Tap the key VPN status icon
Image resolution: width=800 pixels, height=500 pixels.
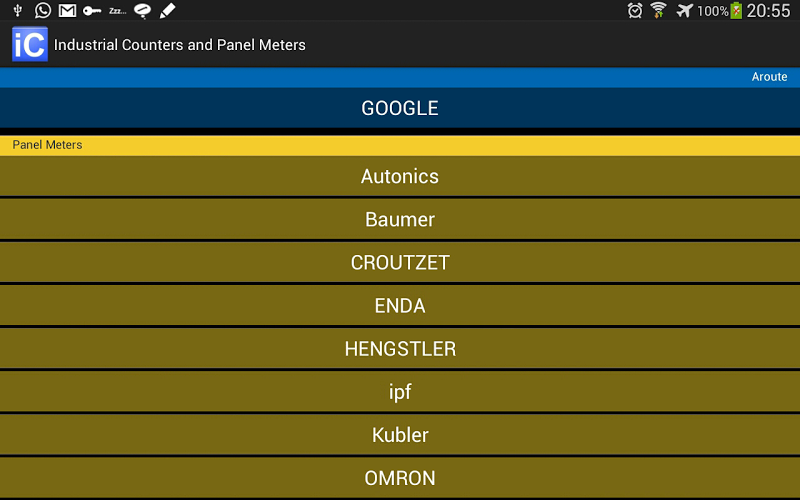pyautogui.click(x=92, y=10)
